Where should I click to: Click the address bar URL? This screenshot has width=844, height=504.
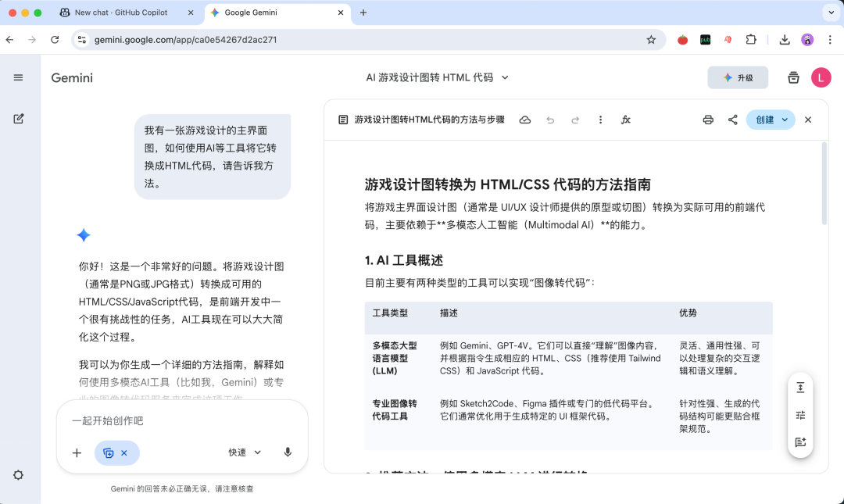[186, 40]
